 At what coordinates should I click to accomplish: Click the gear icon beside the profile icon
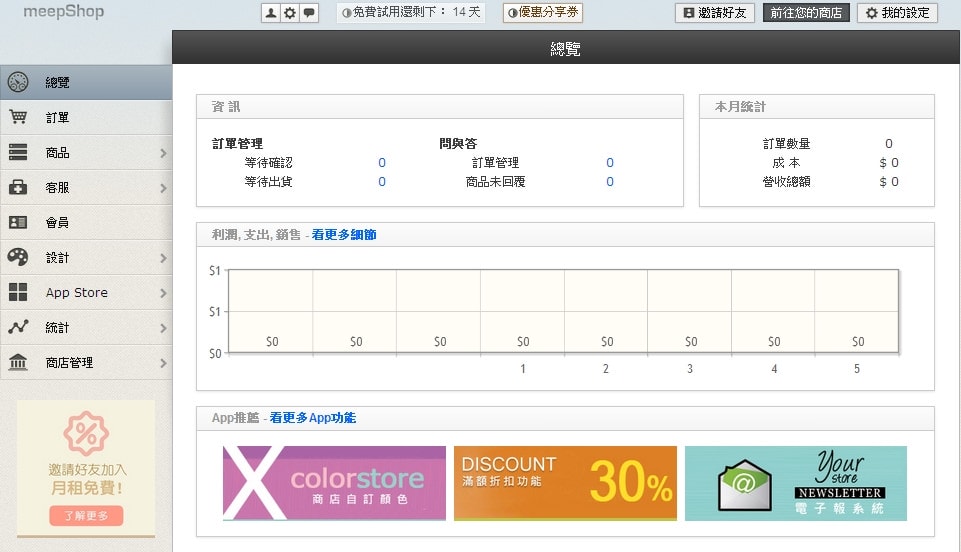(x=290, y=13)
